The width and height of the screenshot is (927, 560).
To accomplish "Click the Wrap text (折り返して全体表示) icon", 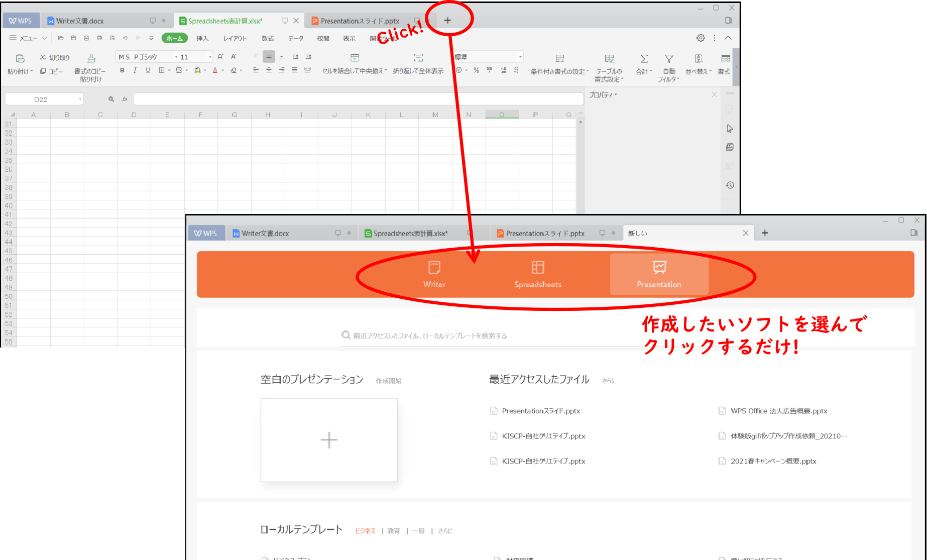I will (418, 58).
